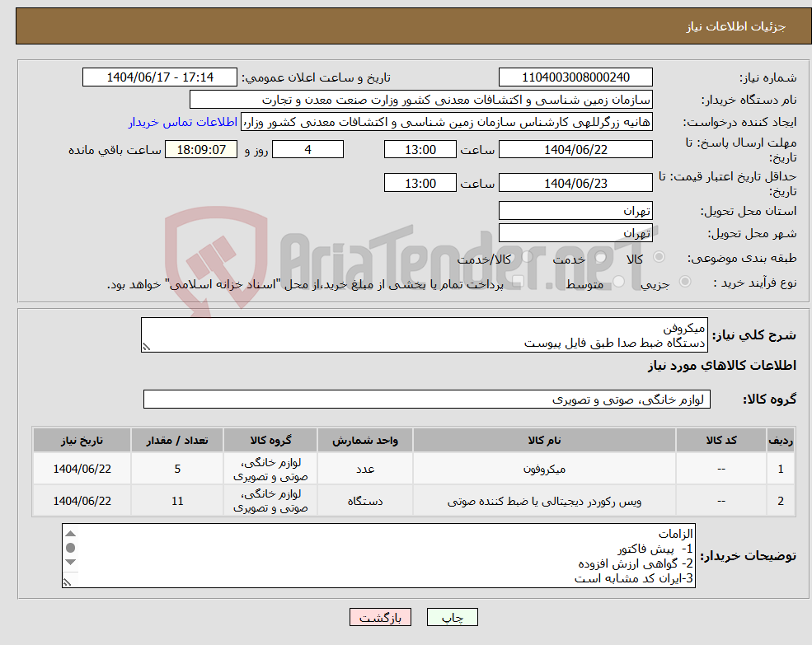Select the جزیی purchase process option
812x645 pixels.
coord(686,279)
